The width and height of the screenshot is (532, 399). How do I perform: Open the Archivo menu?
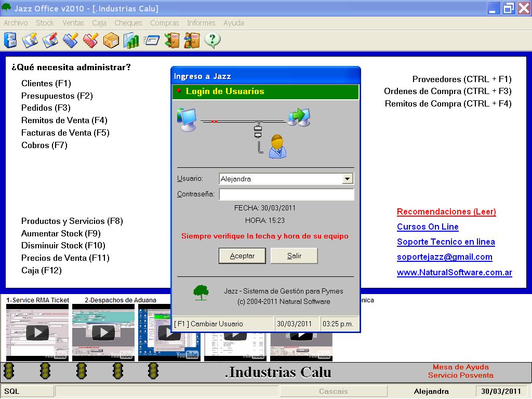click(x=16, y=23)
